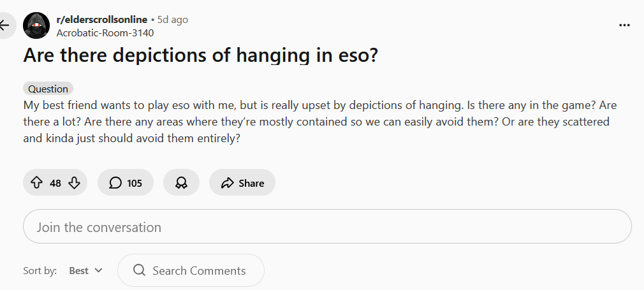This screenshot has width=644, height=290.
Task: Click the post title text
Action: [x=200, y=55]
